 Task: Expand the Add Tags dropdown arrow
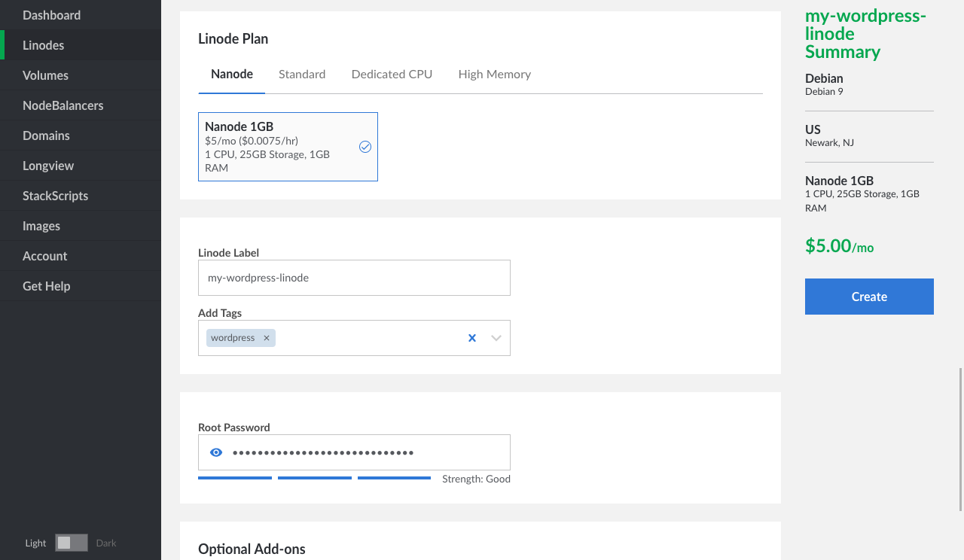click(496, 338)
